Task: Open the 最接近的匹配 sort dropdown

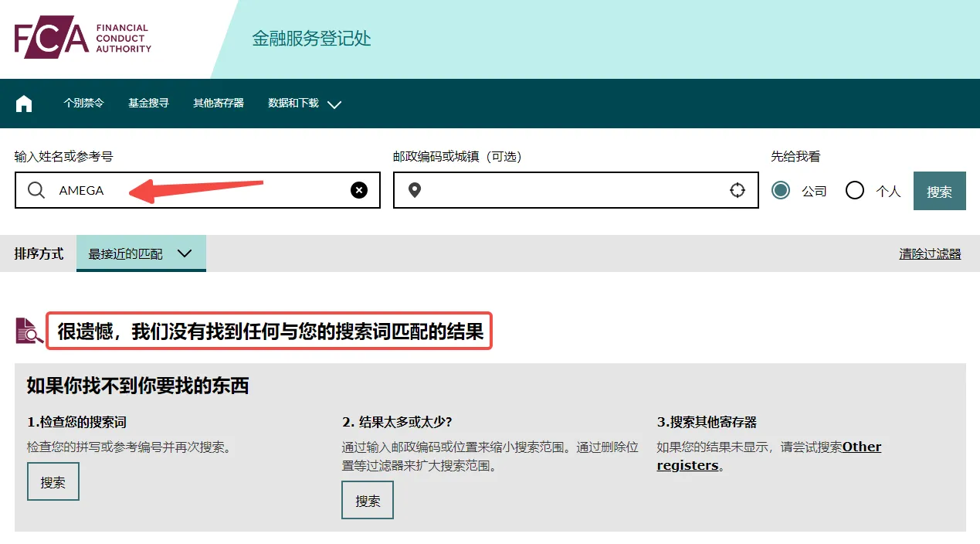Action: (x=141, y=253)
